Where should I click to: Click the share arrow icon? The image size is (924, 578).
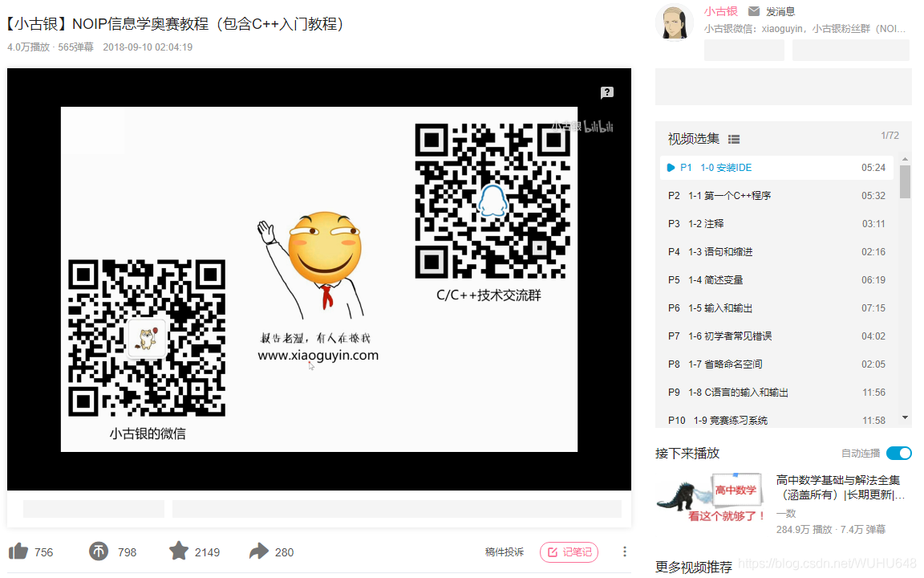(259, 552)
